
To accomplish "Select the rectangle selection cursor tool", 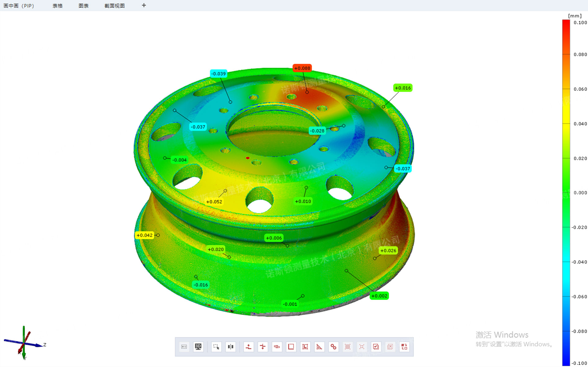I will click(216, 347).
